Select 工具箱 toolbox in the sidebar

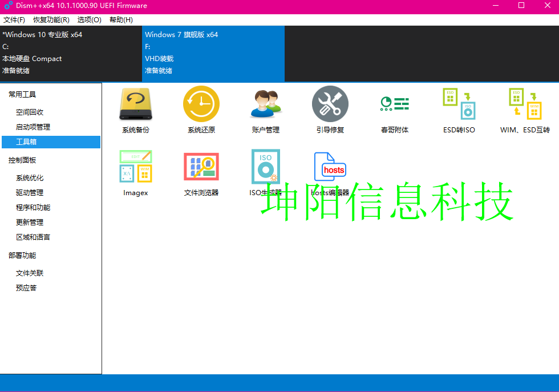coord(51,142)
